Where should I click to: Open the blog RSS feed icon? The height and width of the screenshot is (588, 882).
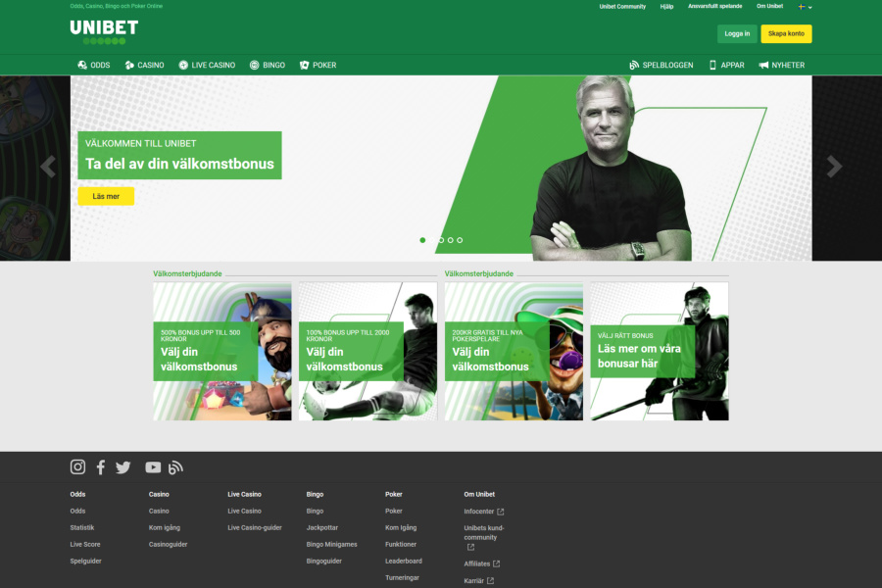175,467
